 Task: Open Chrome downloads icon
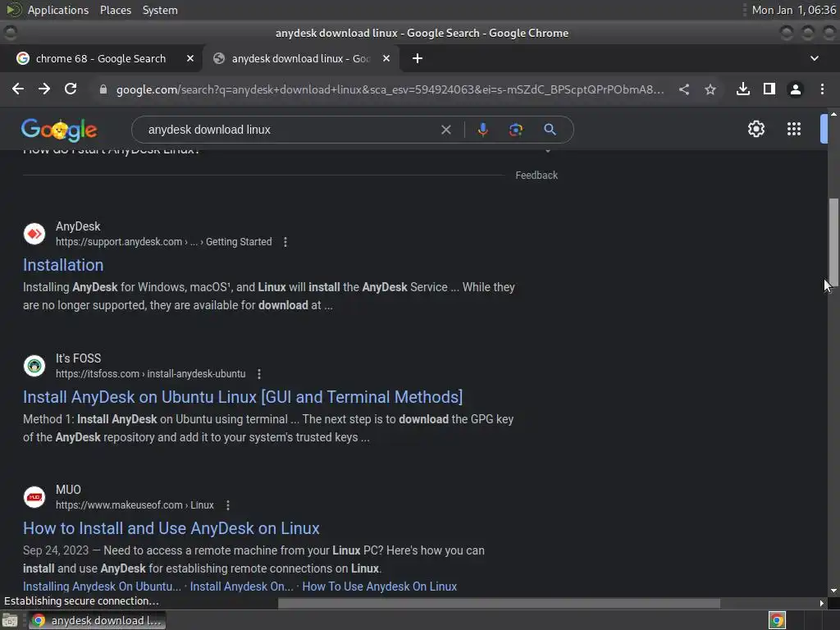coord(743,89)
